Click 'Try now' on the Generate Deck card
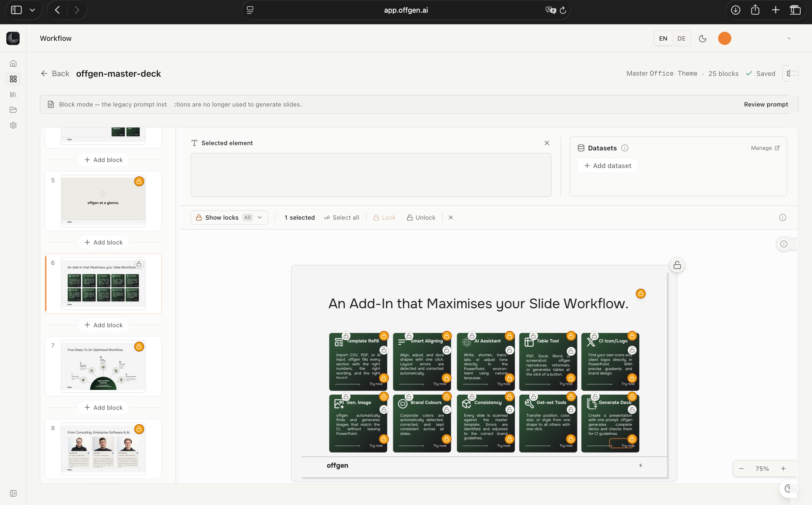 (x=628, y=446)
